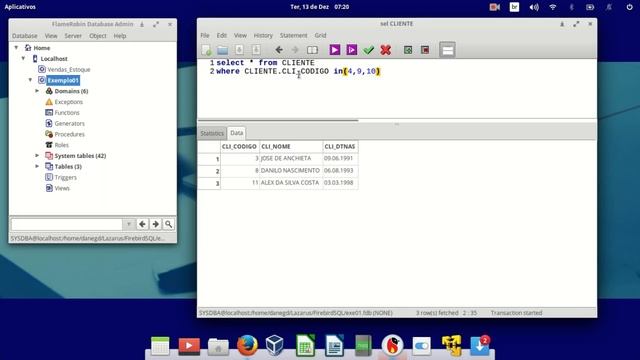Open Edit menu in SQL editor
Screen dimensions: 640x360
[x=222, y=36]
